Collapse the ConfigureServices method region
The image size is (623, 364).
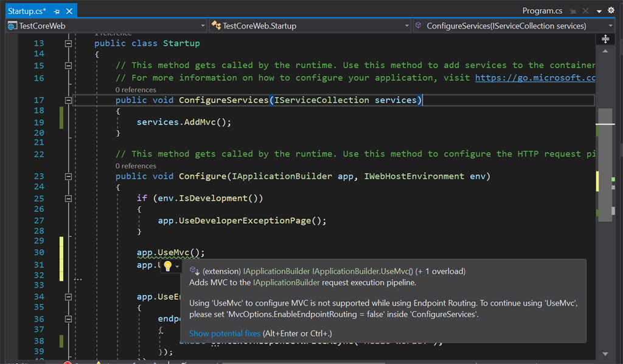tap(68, 100)
